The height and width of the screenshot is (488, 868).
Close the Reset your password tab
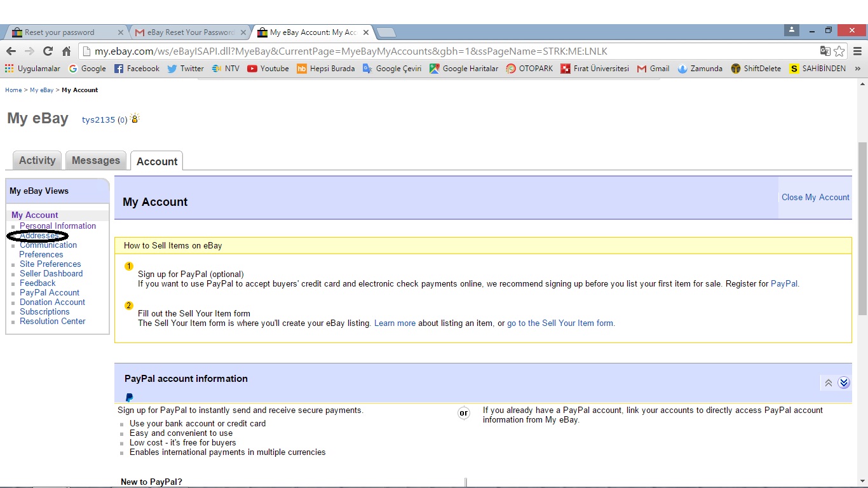121,32
